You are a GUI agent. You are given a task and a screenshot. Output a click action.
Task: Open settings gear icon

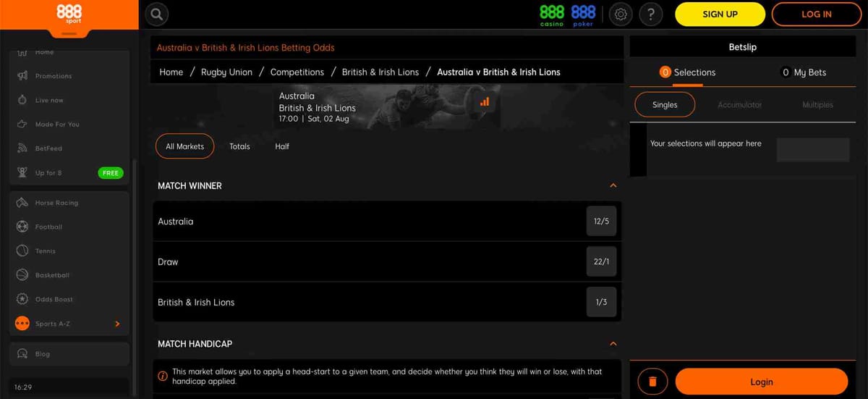pos(621,14)
